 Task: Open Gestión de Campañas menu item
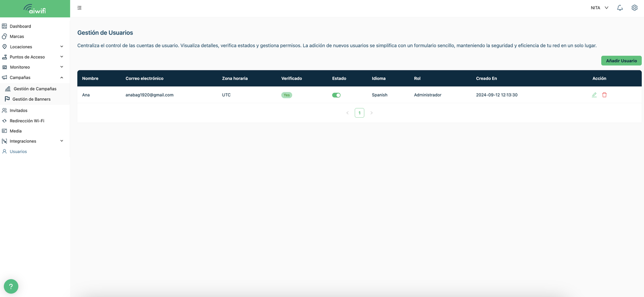(35, 89)
